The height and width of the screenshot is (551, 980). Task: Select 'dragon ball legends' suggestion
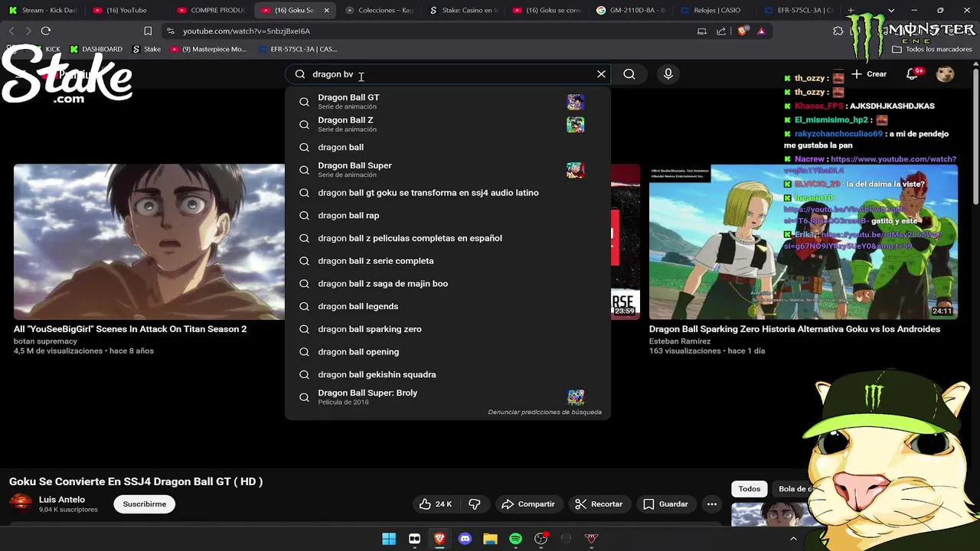[448, 306]
